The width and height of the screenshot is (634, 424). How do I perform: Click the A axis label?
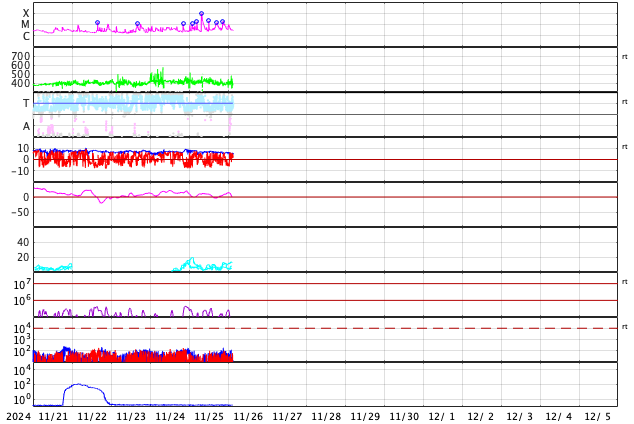tap(26, 127)
